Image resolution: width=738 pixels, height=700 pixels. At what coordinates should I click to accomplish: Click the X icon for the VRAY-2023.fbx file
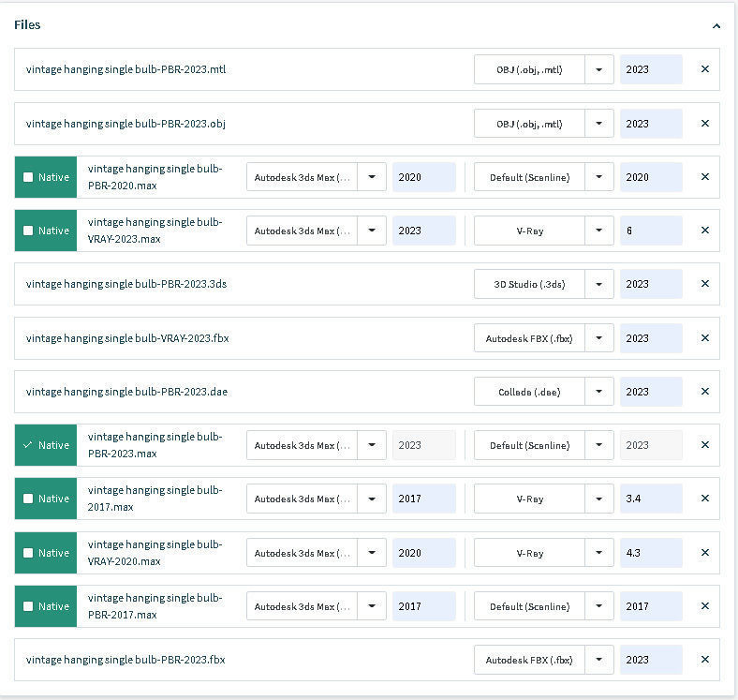click(705, 338)
